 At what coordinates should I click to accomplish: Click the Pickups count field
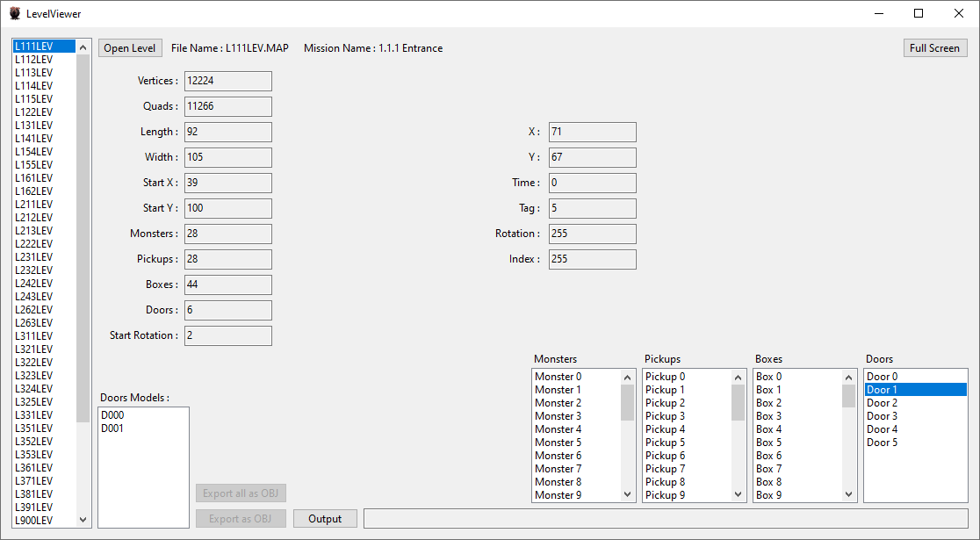click(x=228, y=259)
